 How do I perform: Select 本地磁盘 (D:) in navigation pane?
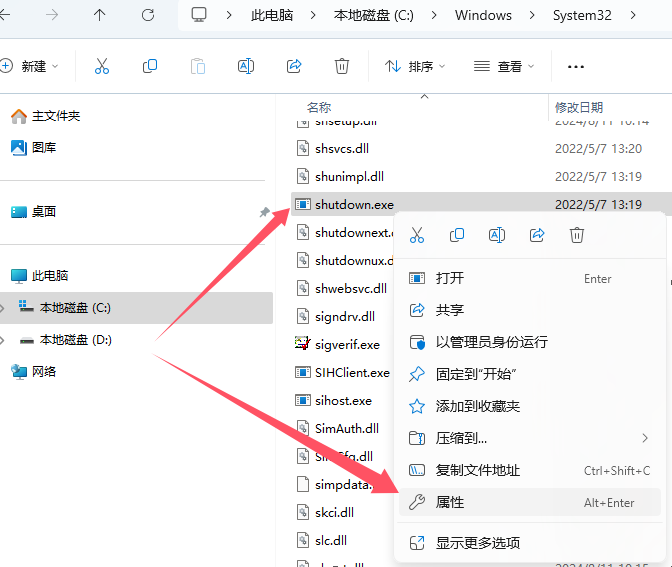[x=75, y=340]
